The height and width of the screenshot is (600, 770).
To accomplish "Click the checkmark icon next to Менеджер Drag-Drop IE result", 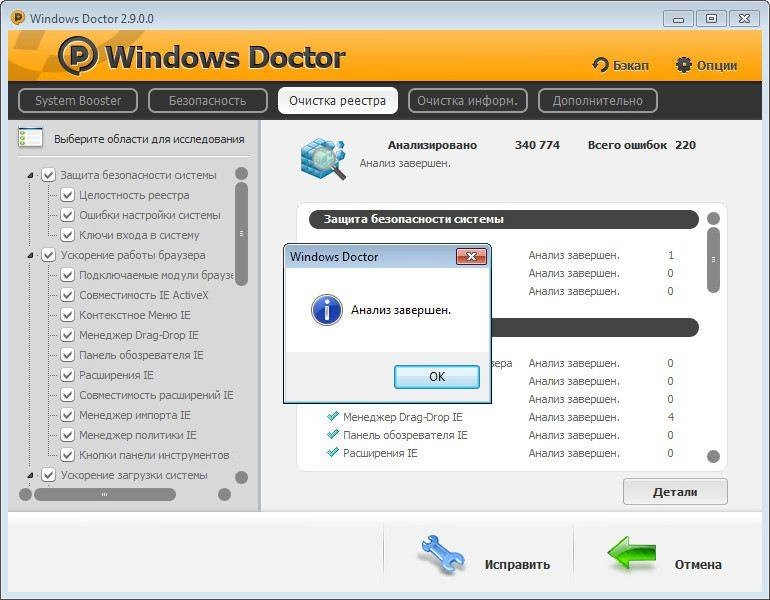I will click(332, 416).
